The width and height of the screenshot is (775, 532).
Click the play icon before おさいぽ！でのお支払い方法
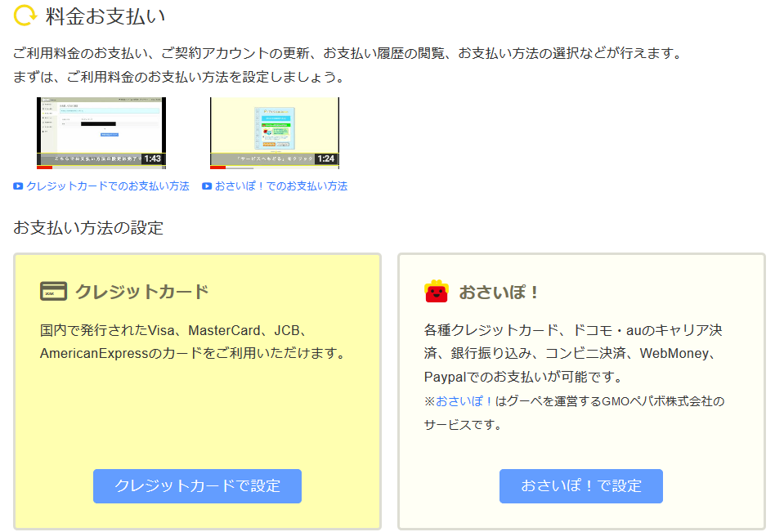point(207,186)
